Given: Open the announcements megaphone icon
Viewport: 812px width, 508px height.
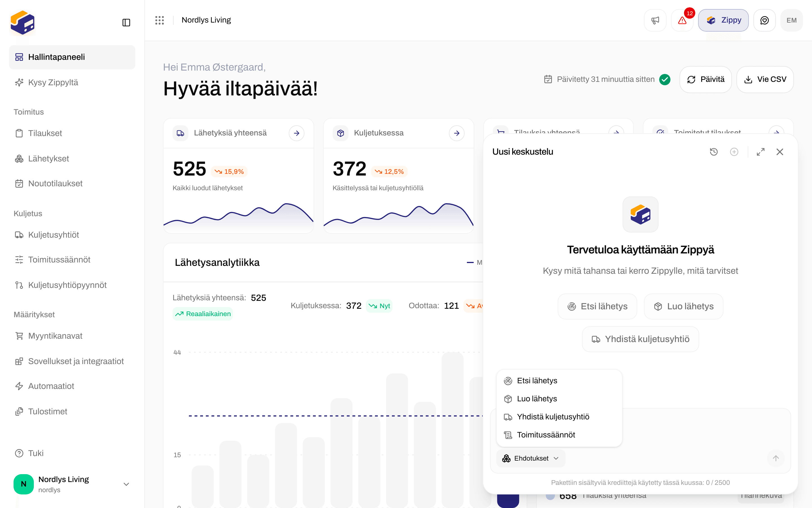Looking at the screenshot, I should [655, 20].
